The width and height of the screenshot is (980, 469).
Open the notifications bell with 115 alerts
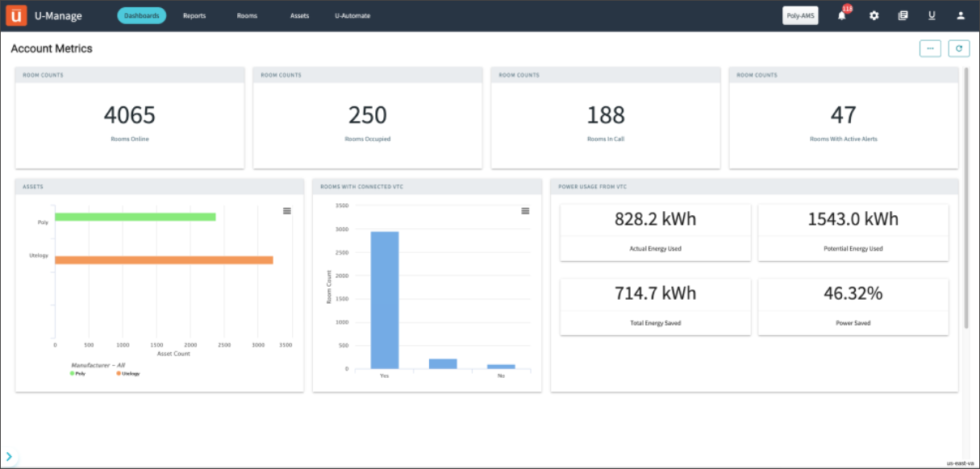pos(841,15)
